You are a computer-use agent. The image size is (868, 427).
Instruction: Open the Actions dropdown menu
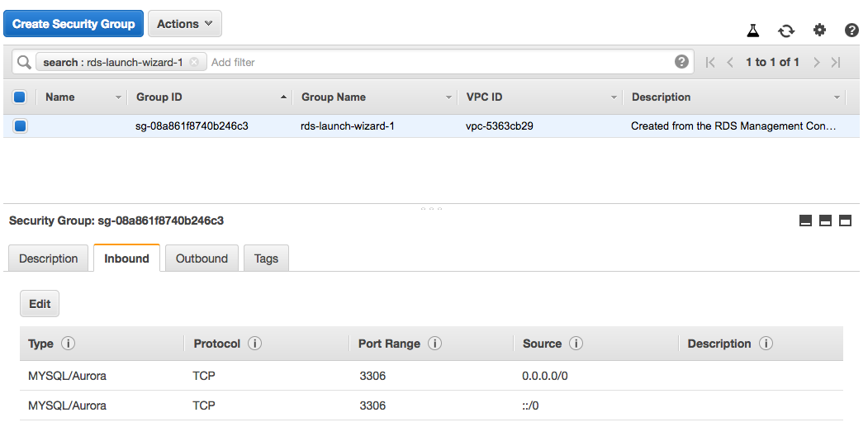click(x=184, y=24)
